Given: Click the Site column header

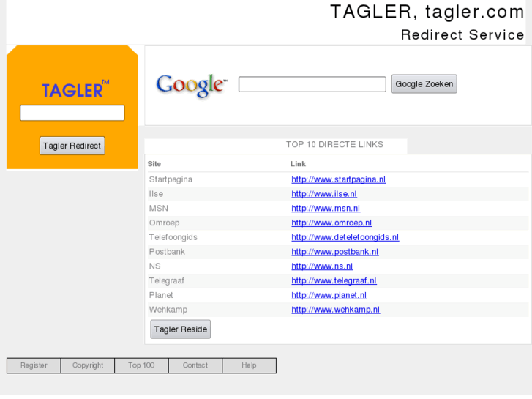Looking at the screenshot, I should (154, 164).
